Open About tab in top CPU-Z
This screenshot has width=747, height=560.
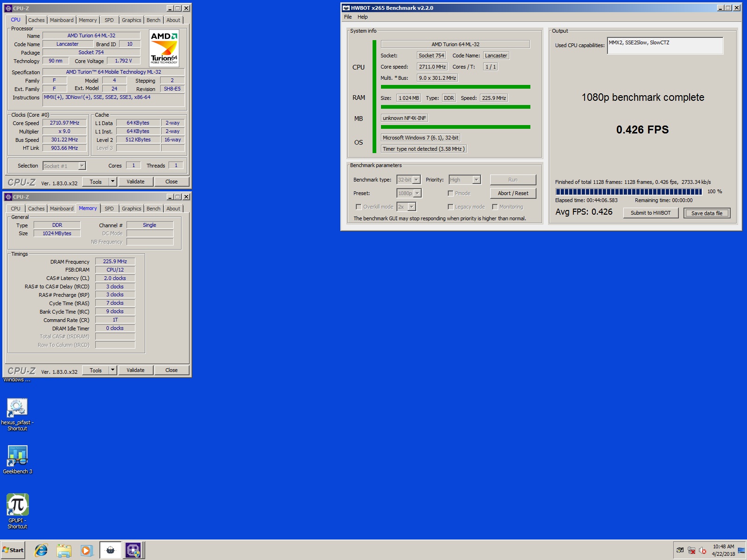pyautogui.click(x=173, y=20)
